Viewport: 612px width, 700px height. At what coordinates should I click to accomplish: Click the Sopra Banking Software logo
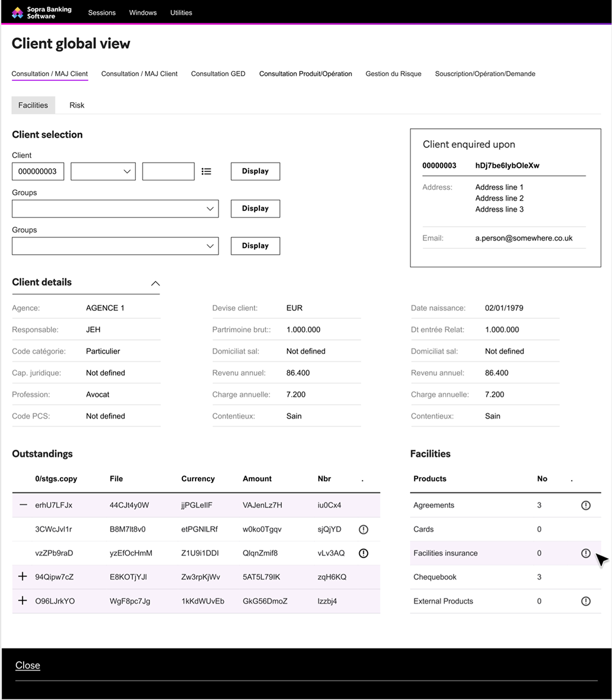click(x=41, y=12)
